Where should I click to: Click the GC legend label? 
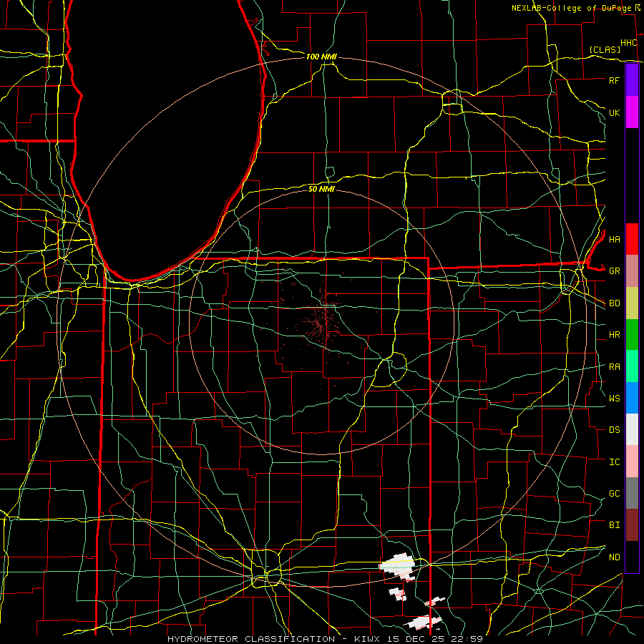coord(614,493)
